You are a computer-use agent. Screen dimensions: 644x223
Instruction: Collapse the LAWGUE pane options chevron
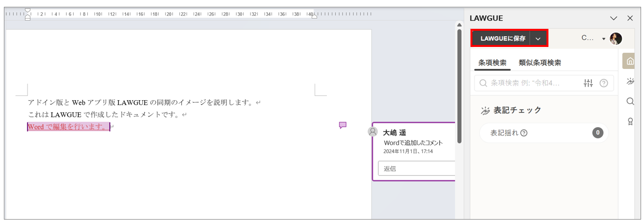[x=613, y=19]
